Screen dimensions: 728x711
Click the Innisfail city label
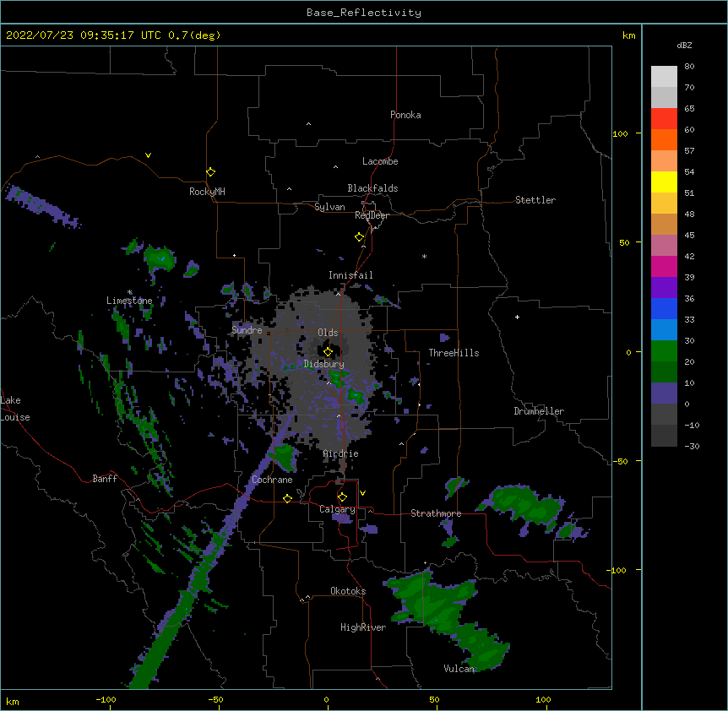tap(350, 275)
